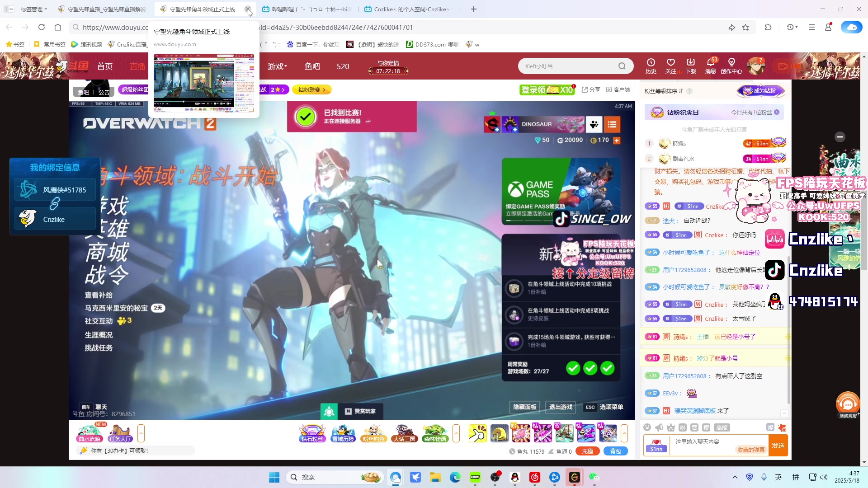
Task: Click the browser bookmark star in address bar
Action: click(745, 28)
